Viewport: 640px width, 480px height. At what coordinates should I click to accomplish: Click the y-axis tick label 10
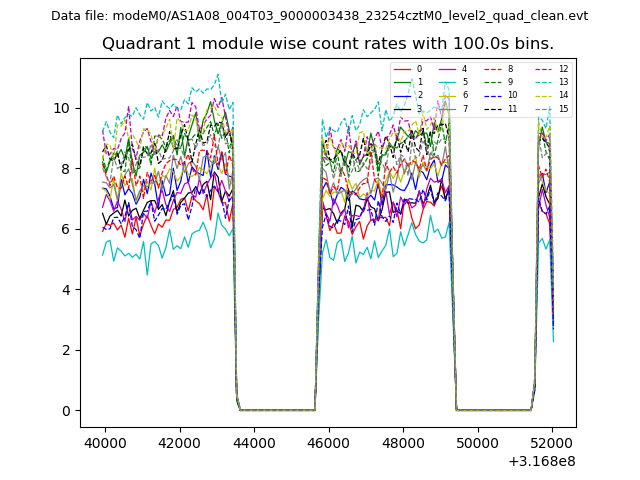pyautogui.click(x=61, y=108)
